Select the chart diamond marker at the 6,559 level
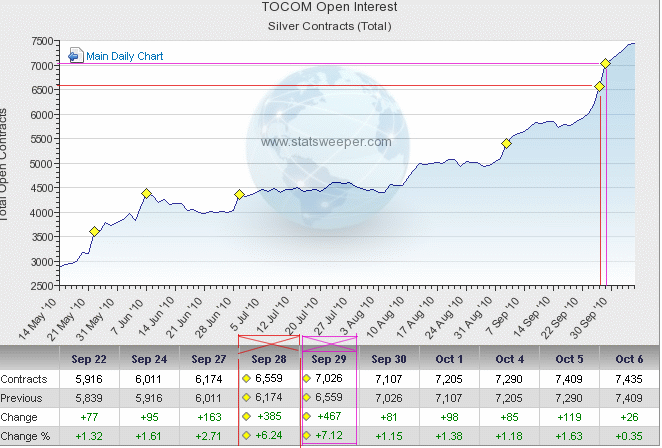 pos(599,87)
